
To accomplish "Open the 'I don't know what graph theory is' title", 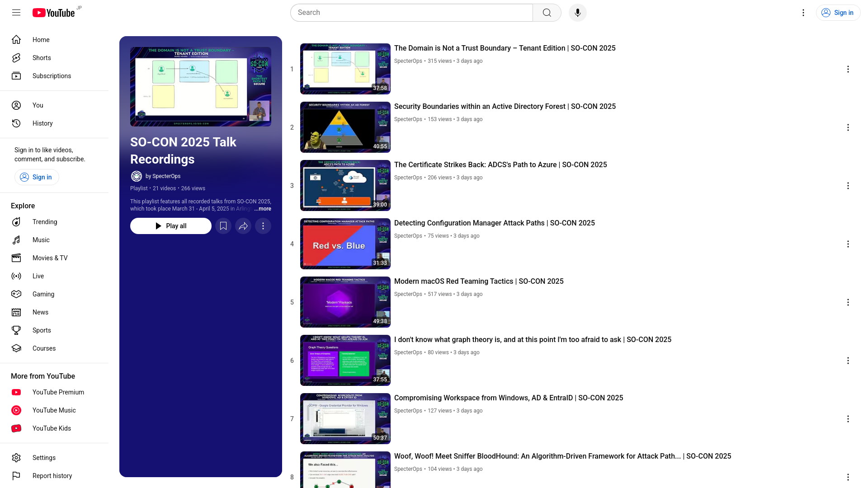I will [x=533, y=340].
